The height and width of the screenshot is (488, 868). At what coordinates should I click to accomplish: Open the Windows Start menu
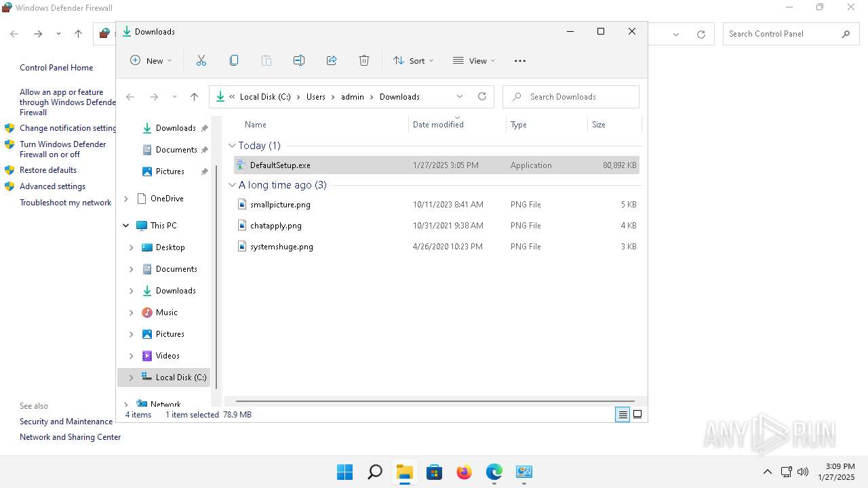coord(345,472)
